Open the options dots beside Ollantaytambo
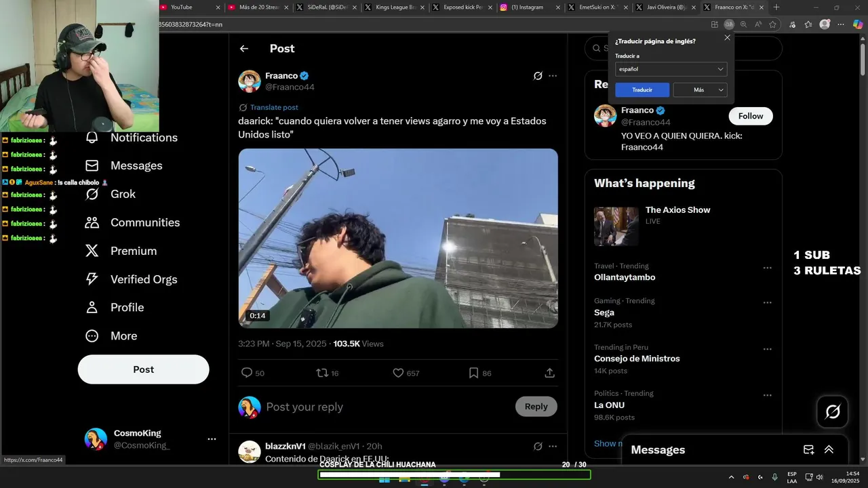 pyautogui.click(x=767, y=268)
